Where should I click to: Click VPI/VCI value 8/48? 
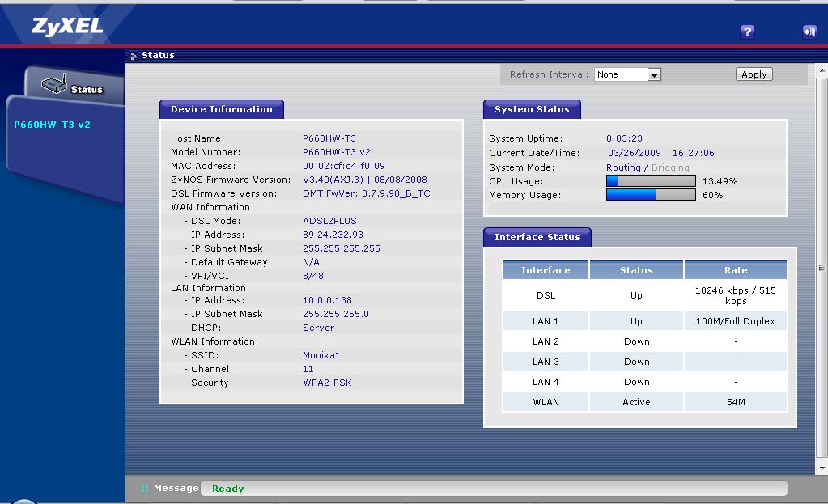313,276
